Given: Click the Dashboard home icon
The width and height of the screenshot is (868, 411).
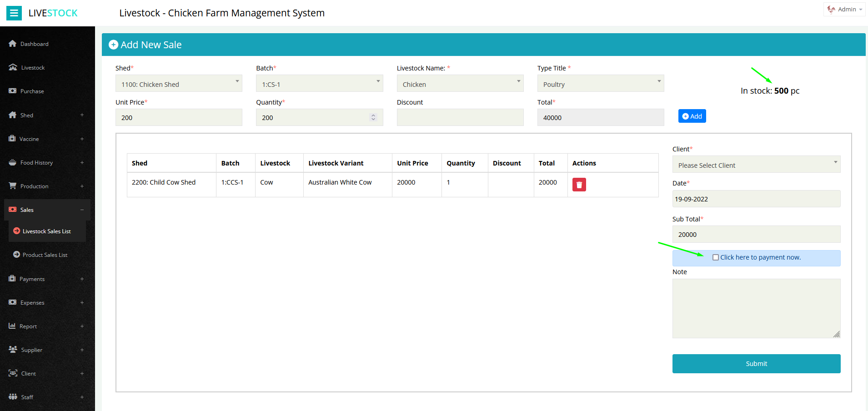Looking at the screenshot, I should tap(13, 44).
